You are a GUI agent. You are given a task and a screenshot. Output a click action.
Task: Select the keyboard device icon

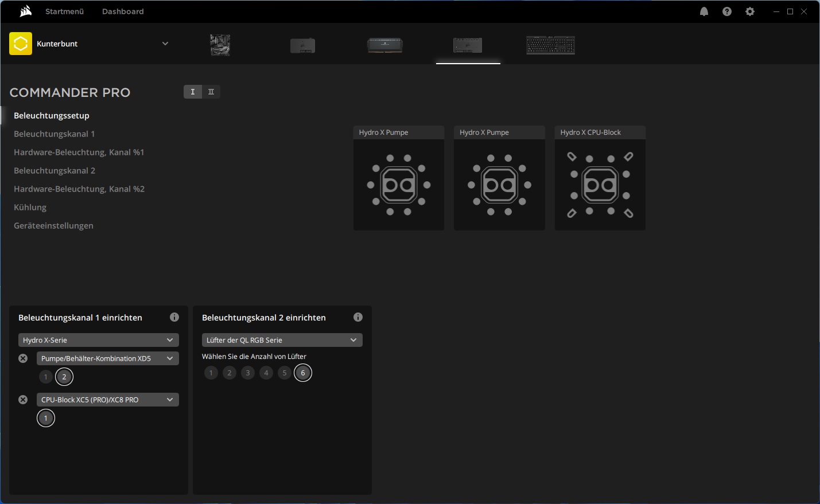(x=551, y=45)
